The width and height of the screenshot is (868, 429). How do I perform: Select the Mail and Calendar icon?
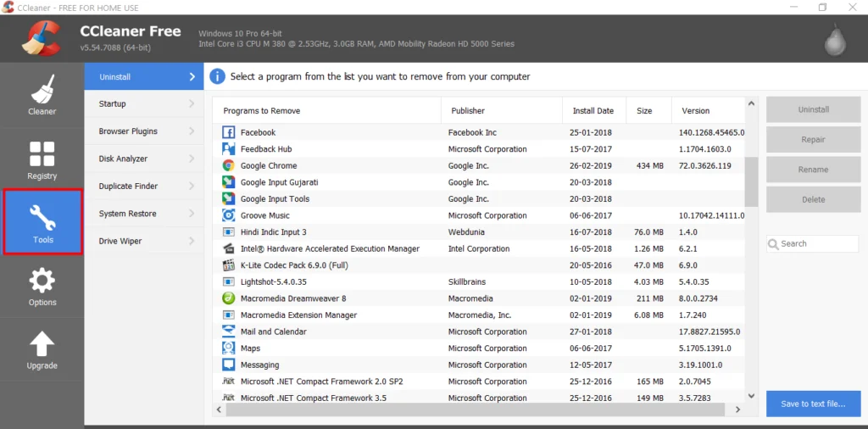point(228,331)
